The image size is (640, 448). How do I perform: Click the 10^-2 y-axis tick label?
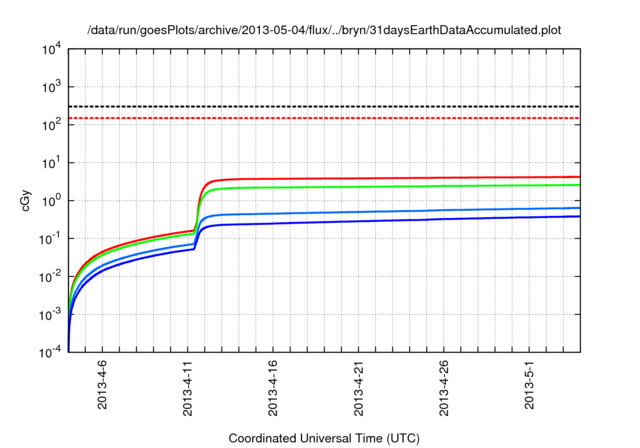[x=50, y=276]
